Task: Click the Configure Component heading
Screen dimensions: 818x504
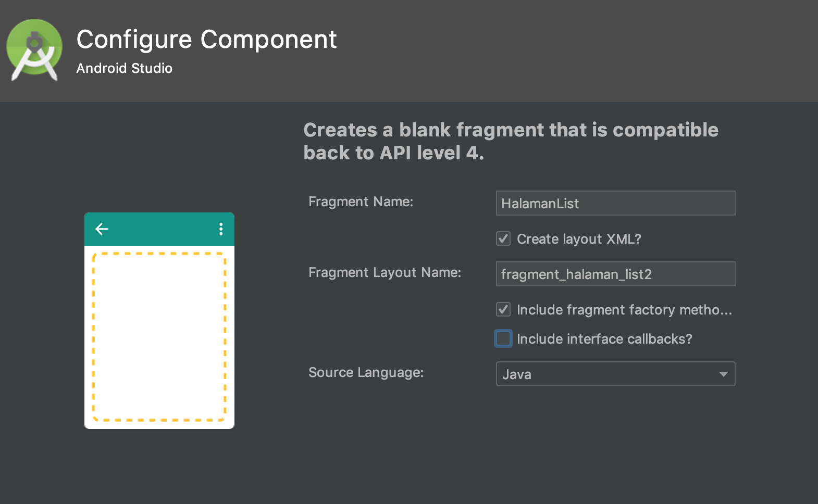Action: coord(206,40)
